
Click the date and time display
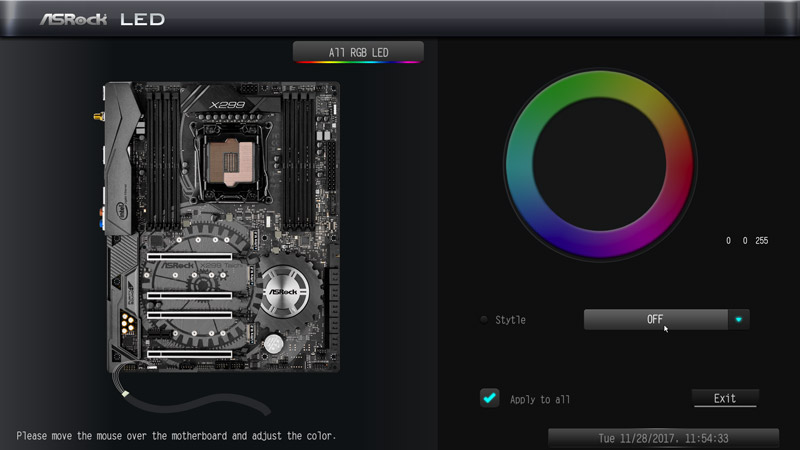point(663,438)
